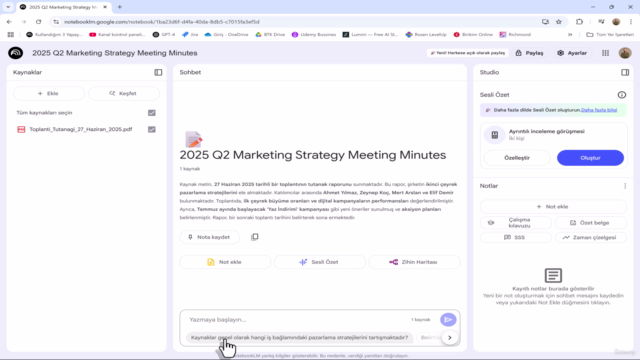Click the PDF icon of Toplanti_Tutanagi file

click(21, 129)
